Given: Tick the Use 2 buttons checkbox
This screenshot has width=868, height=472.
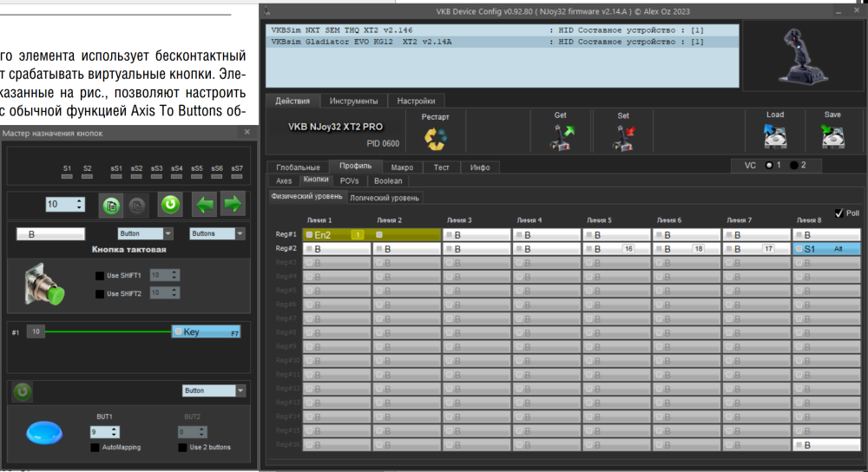Looking at the screenshot, I should [x=182, y=447].
